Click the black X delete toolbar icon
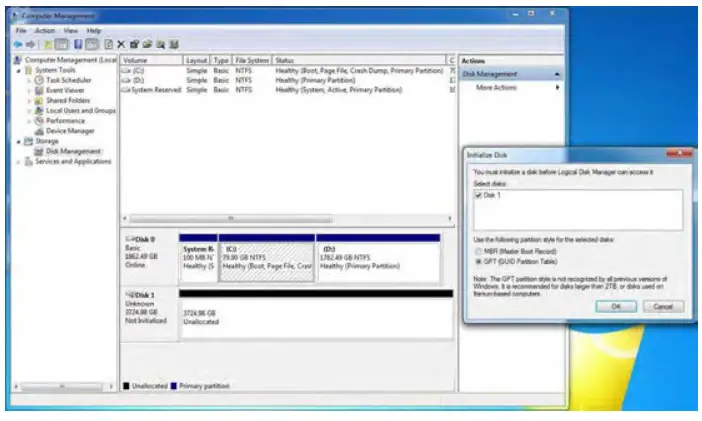Screen dimensions: 702x421 point(121,44)
